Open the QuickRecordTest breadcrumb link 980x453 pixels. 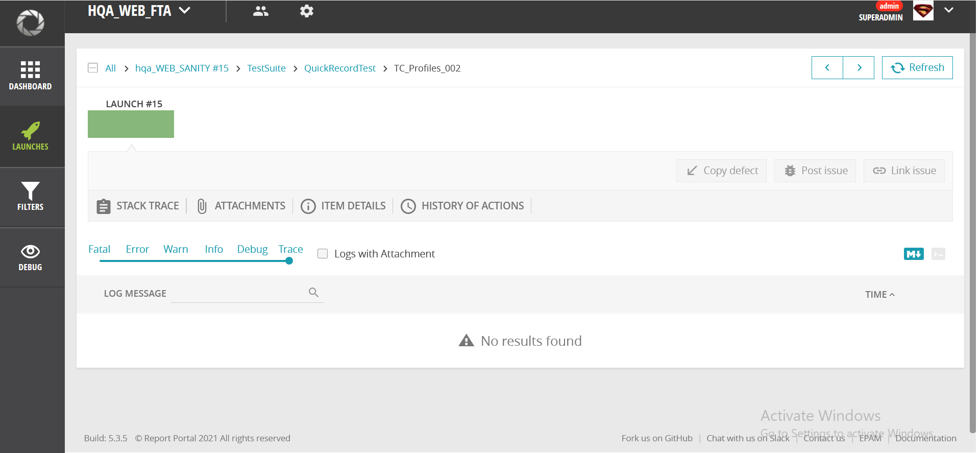[x=340, y=68]
